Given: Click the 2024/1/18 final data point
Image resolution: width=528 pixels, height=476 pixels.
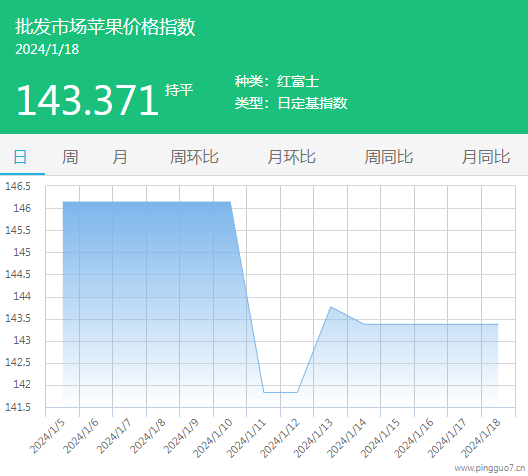Looking at the screenshot, I should click(498, 324).
